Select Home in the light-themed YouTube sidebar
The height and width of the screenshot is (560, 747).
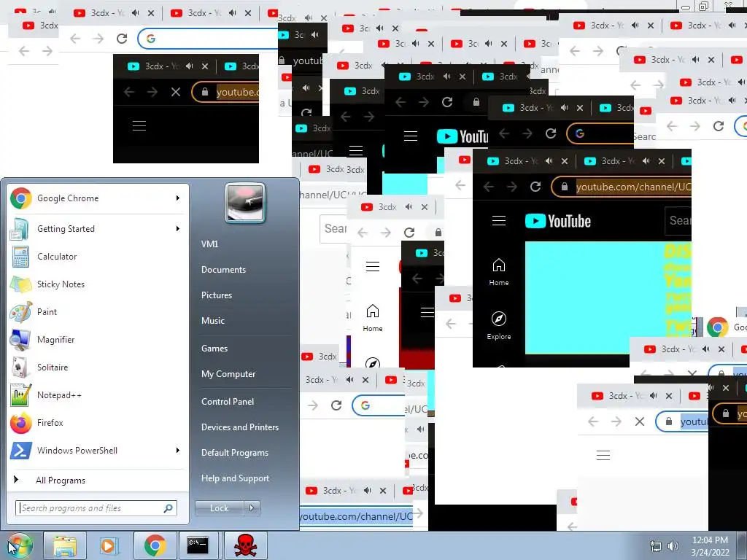coord(373,318)
